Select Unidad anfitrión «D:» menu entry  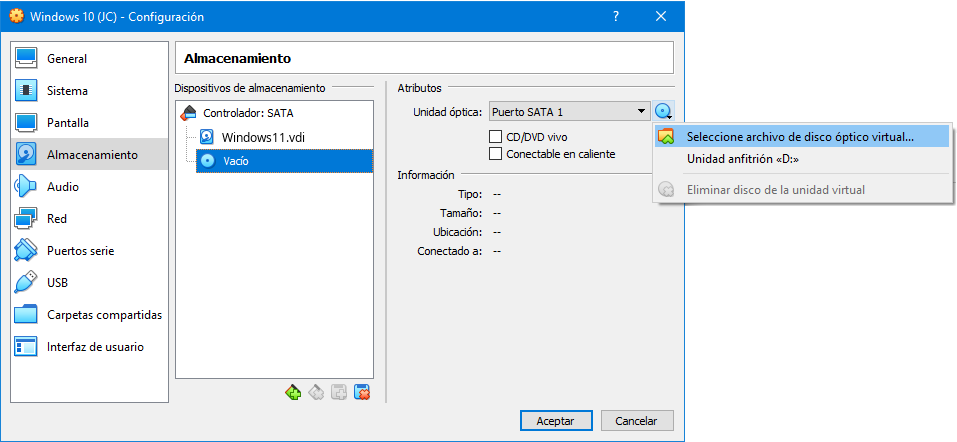coord(743,159)
